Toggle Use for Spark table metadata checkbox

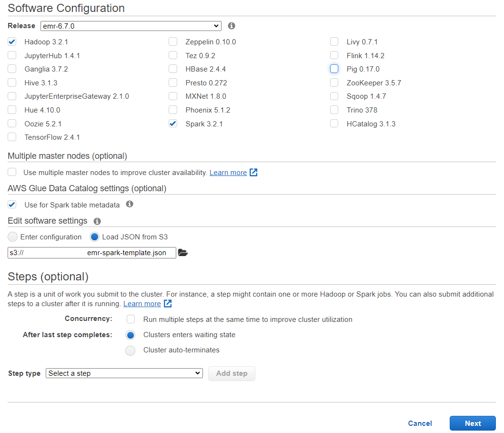(x=12, y=205)
